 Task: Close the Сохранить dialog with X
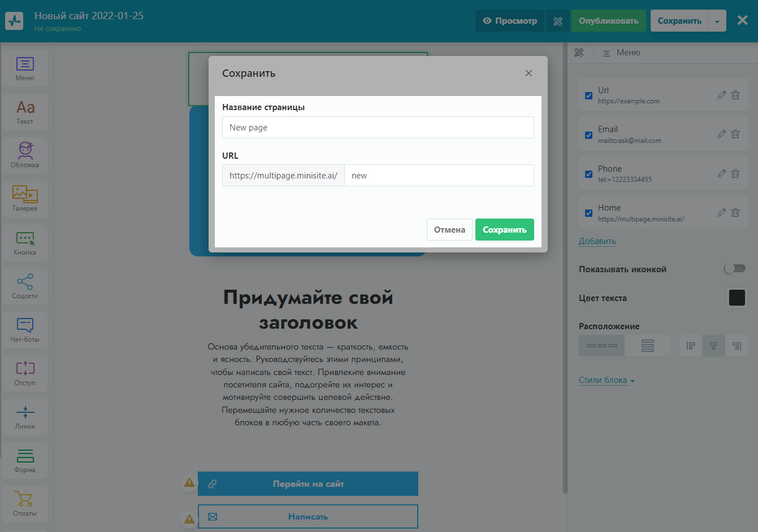(529, 73)
